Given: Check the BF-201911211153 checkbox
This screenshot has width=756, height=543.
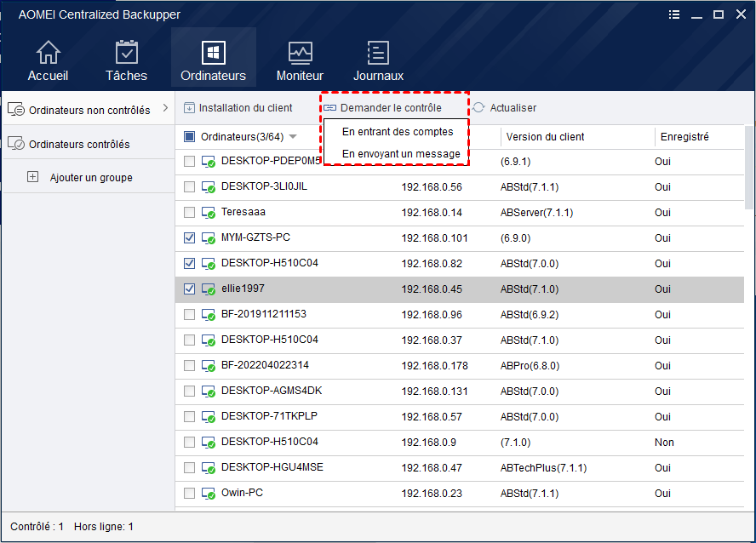Looking at the screenshot, I should click(190, 315).
